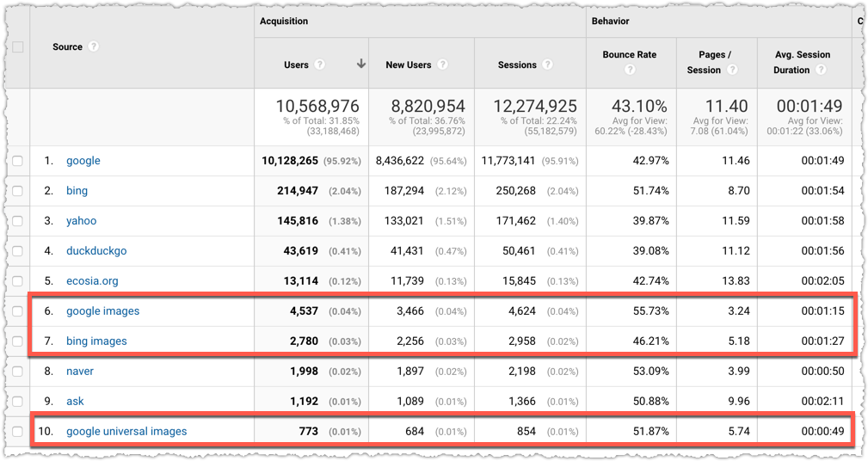
Task: Click google universal images sessions value 854
Action: (526, 431)
